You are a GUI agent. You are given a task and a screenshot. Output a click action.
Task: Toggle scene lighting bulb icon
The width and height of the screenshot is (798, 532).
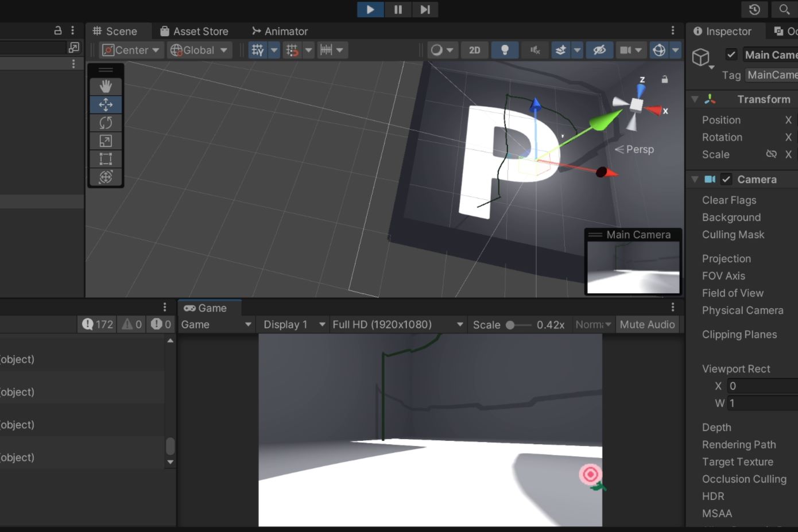[x=505, y=50]
